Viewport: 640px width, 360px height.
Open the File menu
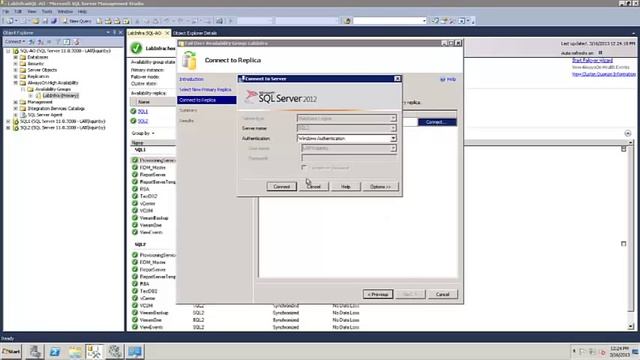pos(6,11)
